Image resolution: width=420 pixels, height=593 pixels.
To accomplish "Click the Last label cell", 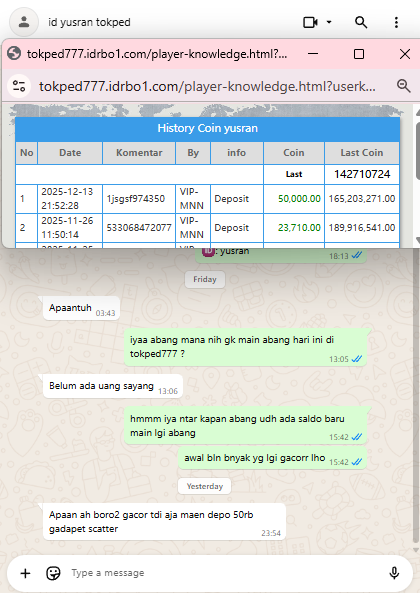I will (294, 174).
